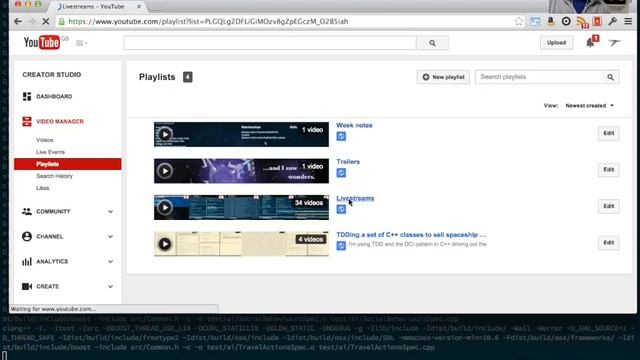Click the Create camera icon
Viewport: 640px width, 360px height.
pyautogui.click(x=27, y=287)
